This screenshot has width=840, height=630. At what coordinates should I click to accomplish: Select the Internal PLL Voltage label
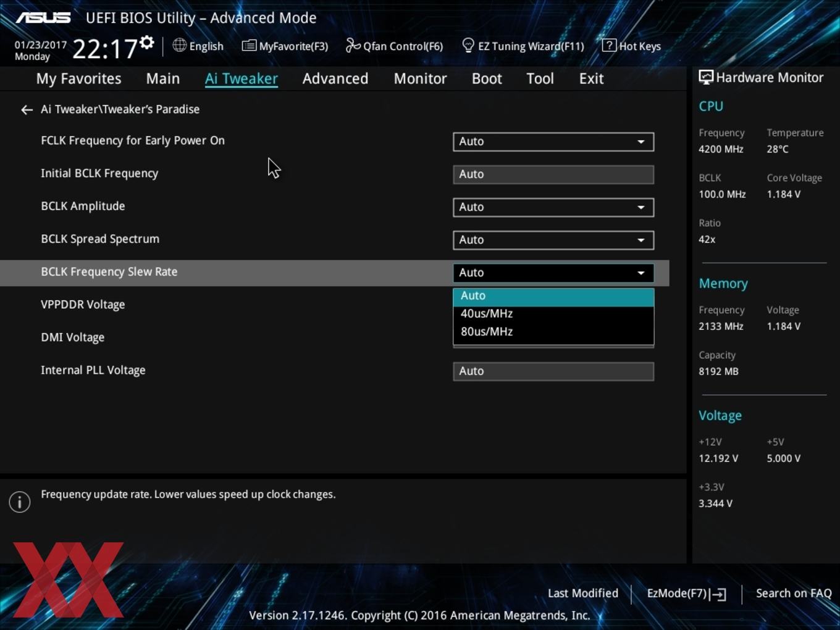[93, 370]
